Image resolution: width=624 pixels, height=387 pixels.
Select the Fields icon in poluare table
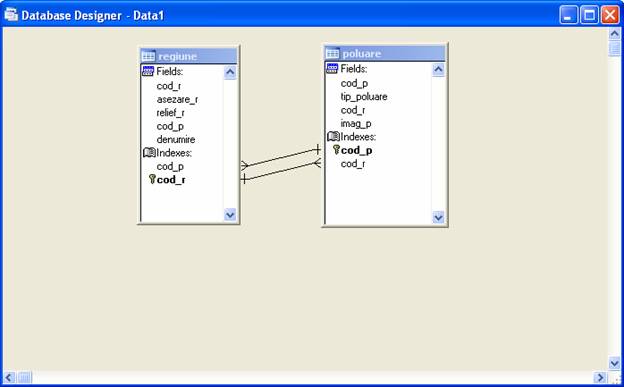tap(332, 68)
